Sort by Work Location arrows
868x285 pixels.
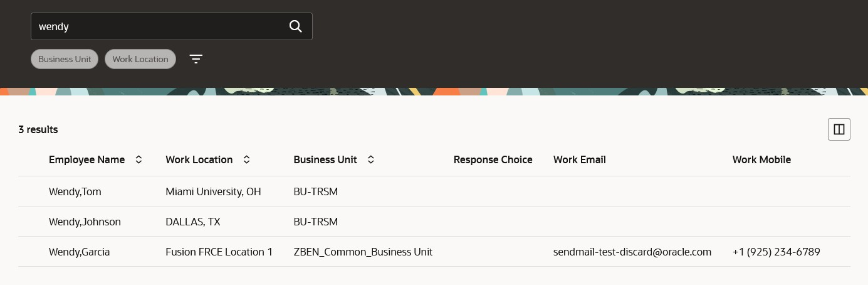pos(247,159)
